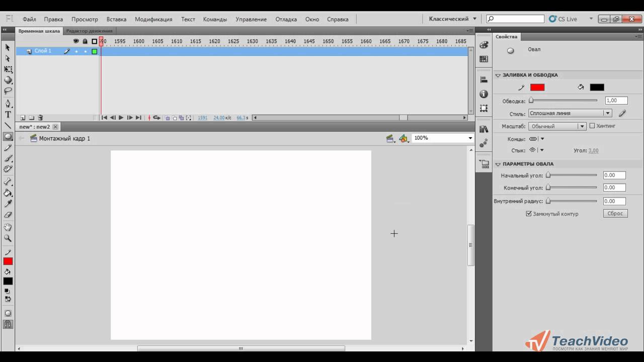Viewport: 644px width, 362px height.
Task: Select the Line tool
Action: 8,126
